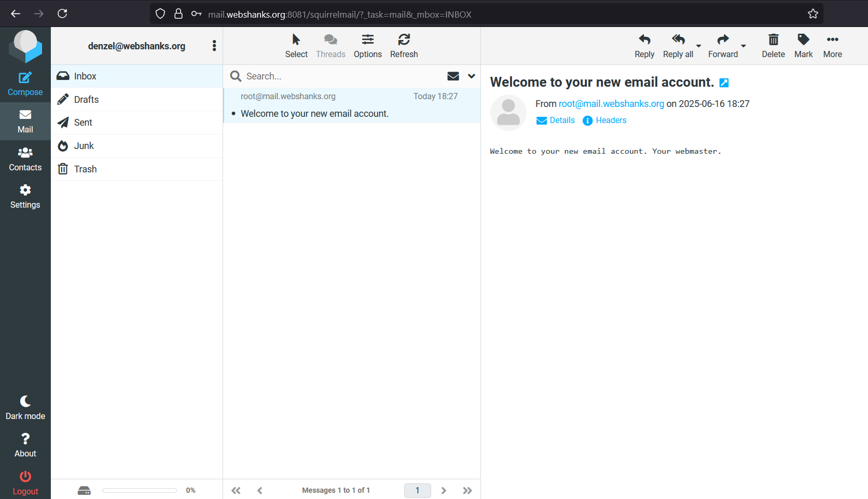Click sender root@mail.webshanks.org in list
868x499 pixels.
[288, 97]
